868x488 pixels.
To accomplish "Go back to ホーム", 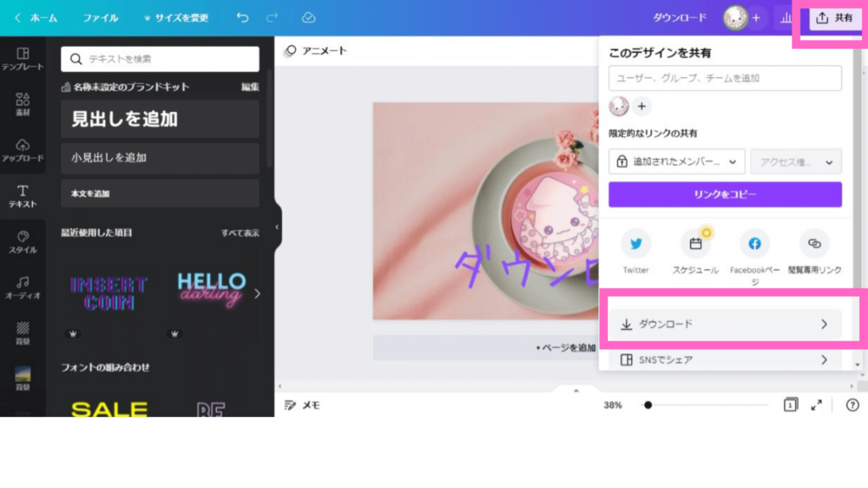I will pyautogui.click(x=36, y=18).
